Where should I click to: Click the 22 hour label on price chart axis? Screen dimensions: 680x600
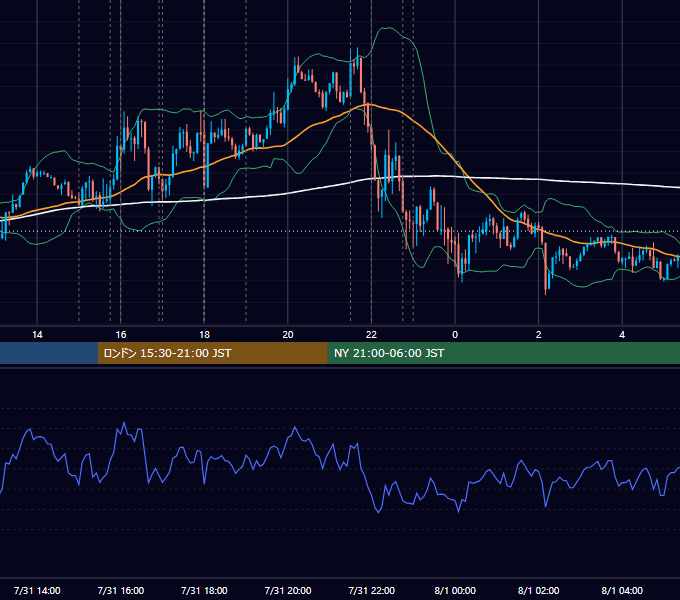pyautogui.click(x=371, y=335)
